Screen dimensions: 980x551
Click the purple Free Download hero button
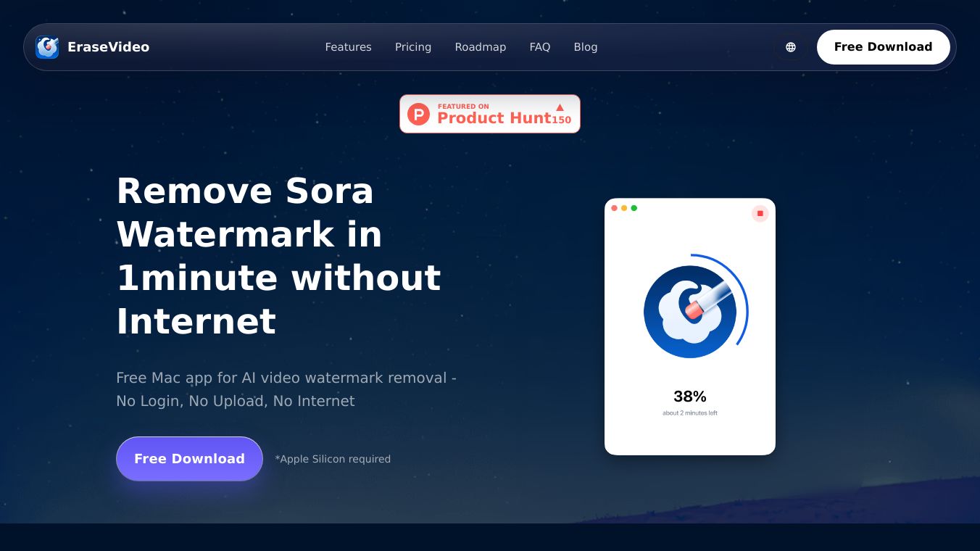click(189, 459)
